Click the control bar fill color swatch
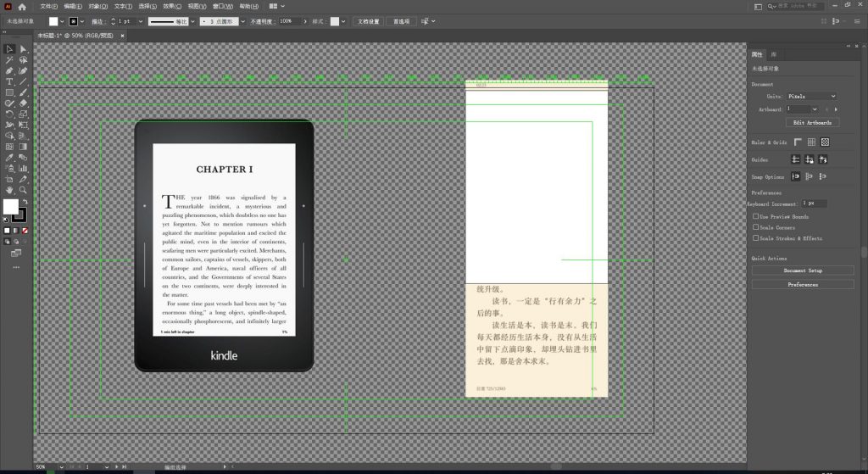This screenshot has height=474, width=868. 53,21
